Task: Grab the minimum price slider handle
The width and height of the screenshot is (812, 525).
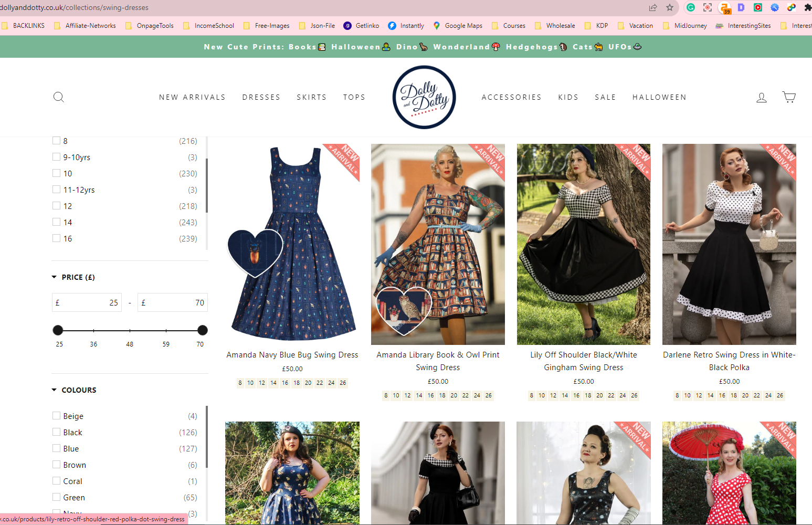Action: [x=58, y=330]
